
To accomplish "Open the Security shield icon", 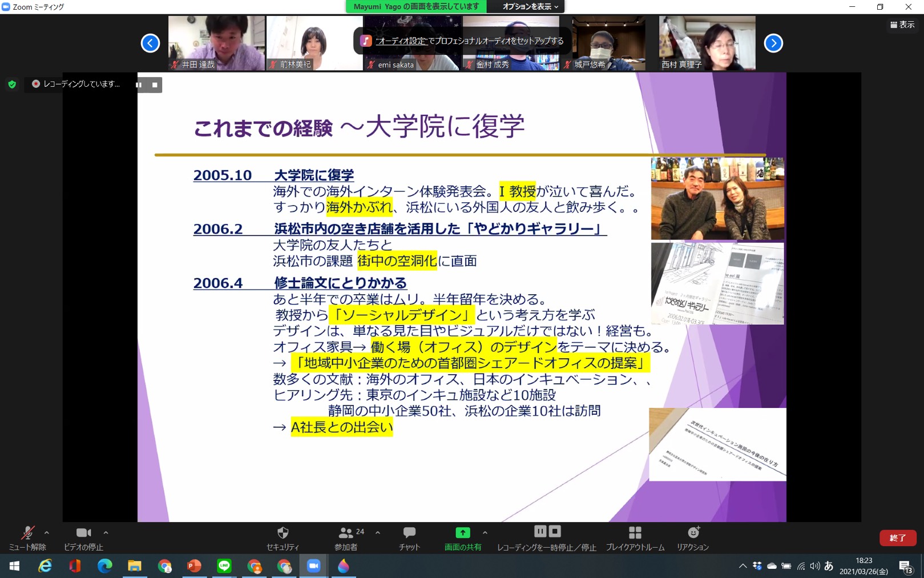I will [283, 533].
